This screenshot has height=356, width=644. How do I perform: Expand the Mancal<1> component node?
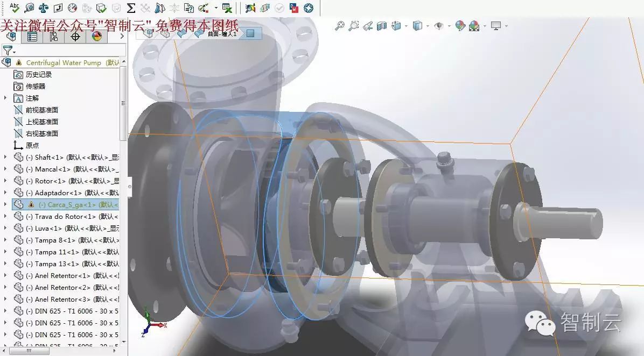[x=5, y=169]
